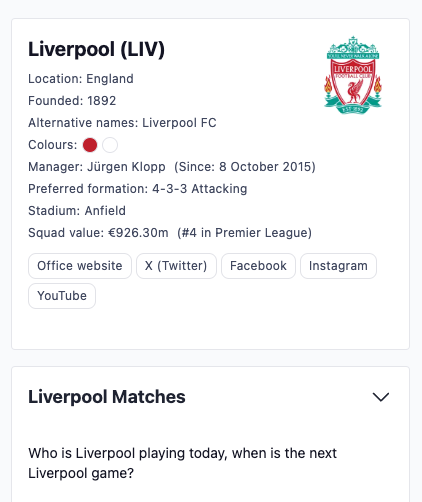Image resolution: width=422 pixels, height=502 pixels.
Task: Click the squad value €926.30m
Action: 138,233
